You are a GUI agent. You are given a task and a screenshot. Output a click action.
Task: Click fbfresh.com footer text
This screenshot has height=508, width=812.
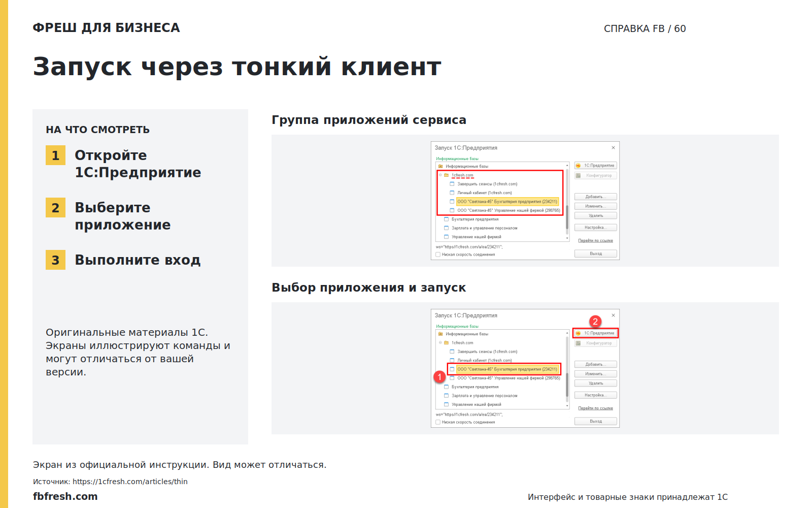click(65, 496)
